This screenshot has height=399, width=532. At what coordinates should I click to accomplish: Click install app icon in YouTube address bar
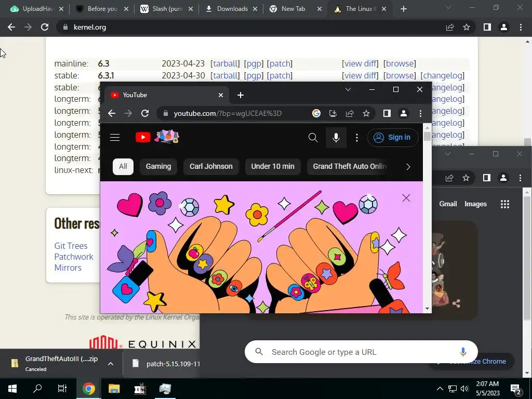(x=333, y=113)
